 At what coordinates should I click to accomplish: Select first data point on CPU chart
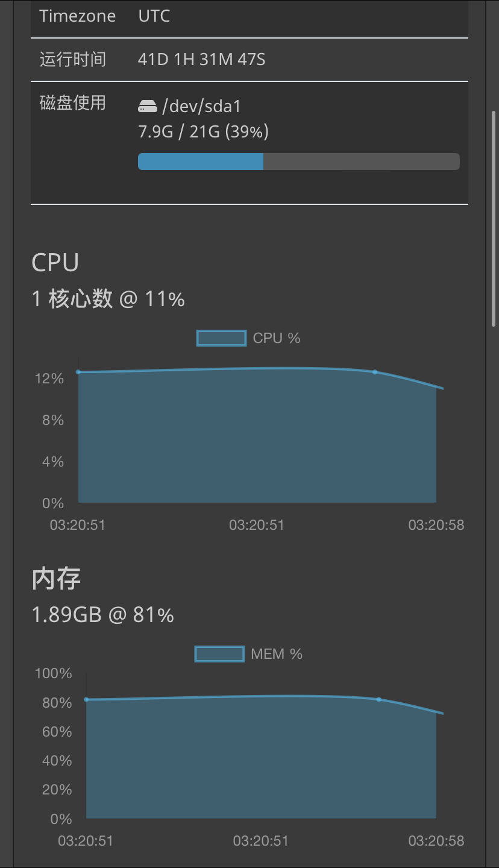[78, 372]
